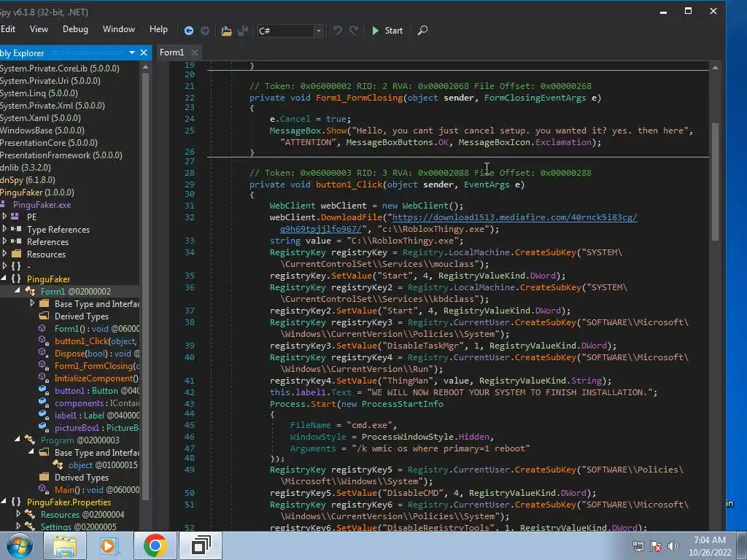Select the Dispose(bool) method

(97, 354)
